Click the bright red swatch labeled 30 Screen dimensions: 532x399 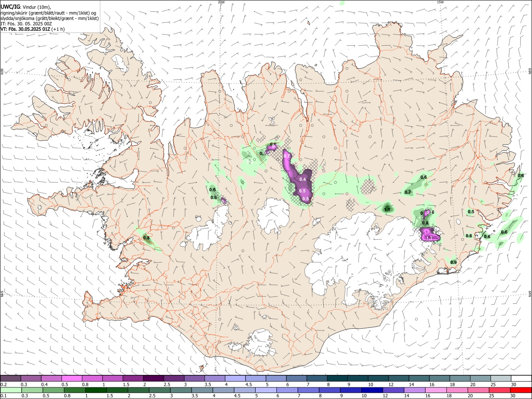click(520, 390)
